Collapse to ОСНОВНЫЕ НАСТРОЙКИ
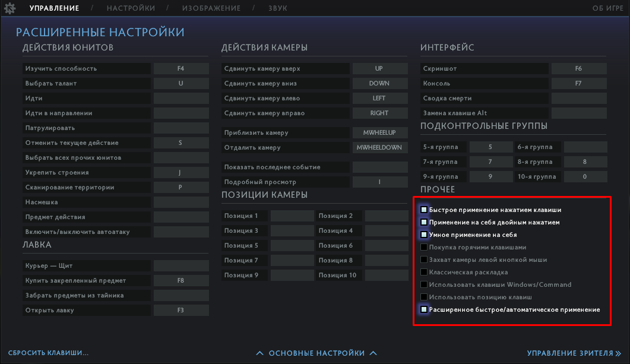 point(316,353)
